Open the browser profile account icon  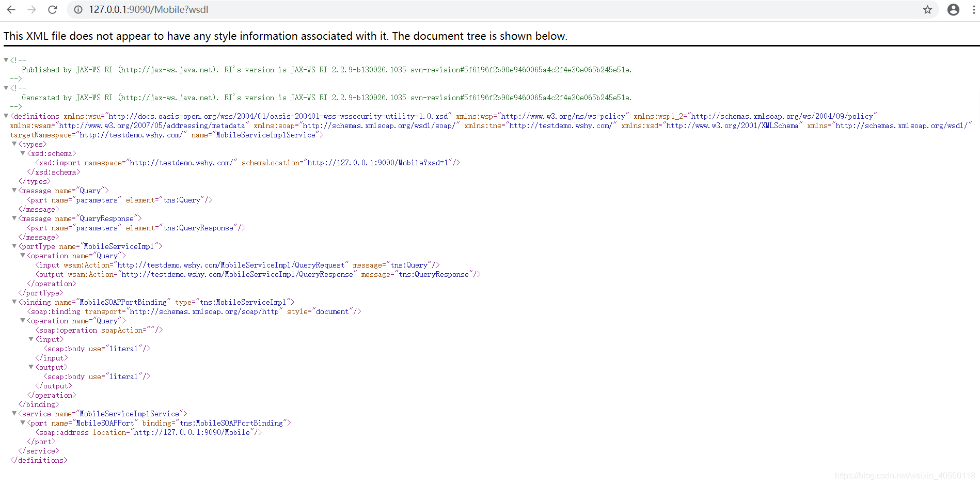point(953,10)
